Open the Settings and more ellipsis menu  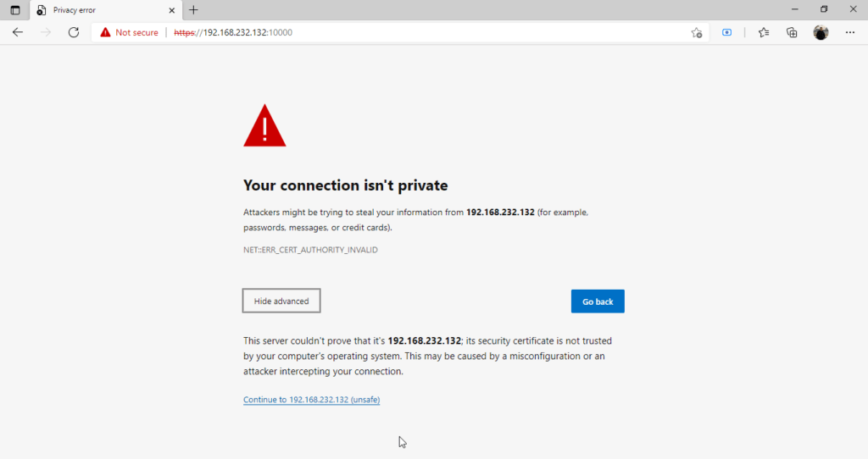pos(849,33)
